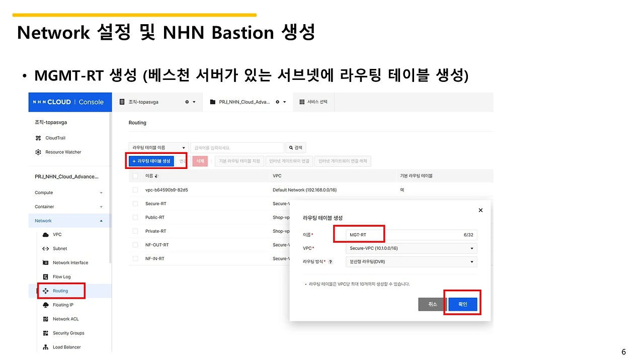Click 인터넷 게이트웨이 연결 해제 button
Screen dimensions: 644x362
pyautogui.click(x=343, y=161)
